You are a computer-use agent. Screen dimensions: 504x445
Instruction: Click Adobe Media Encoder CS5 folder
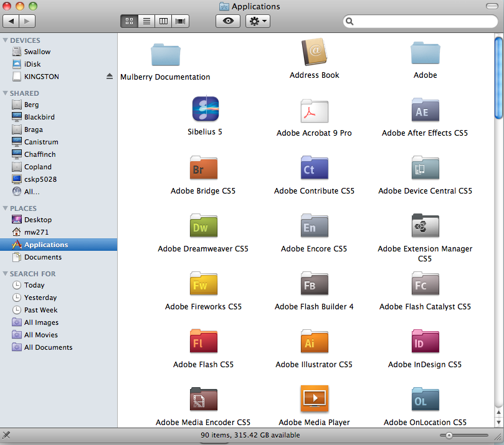[x=204, y=399]
